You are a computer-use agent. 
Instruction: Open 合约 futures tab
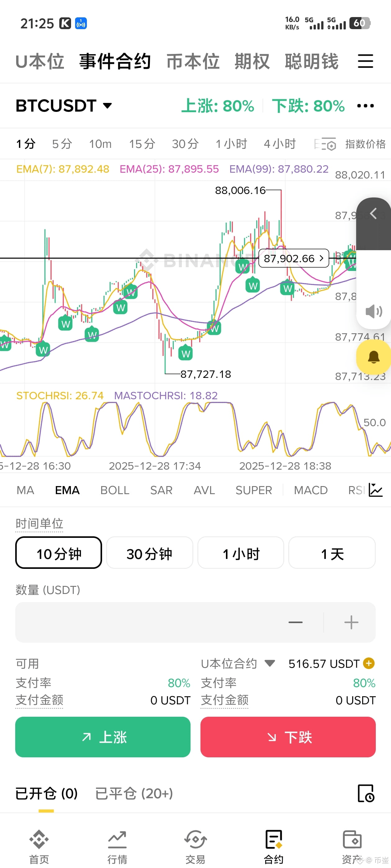(x=274, y=847)
